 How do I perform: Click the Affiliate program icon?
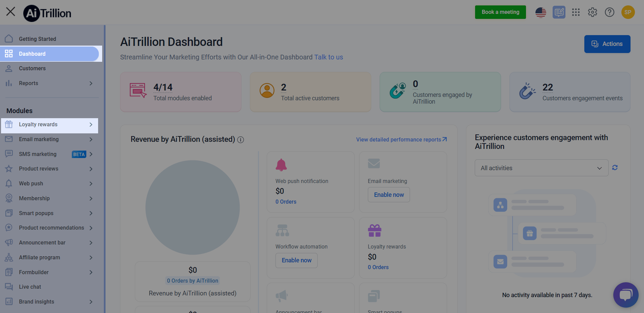[x=9, y=257]
